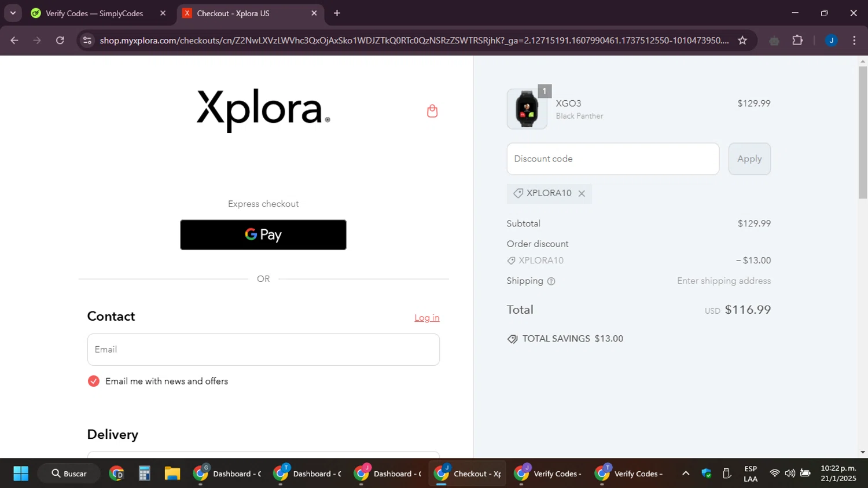Click the Enter shipping address text

pos(724,281)
